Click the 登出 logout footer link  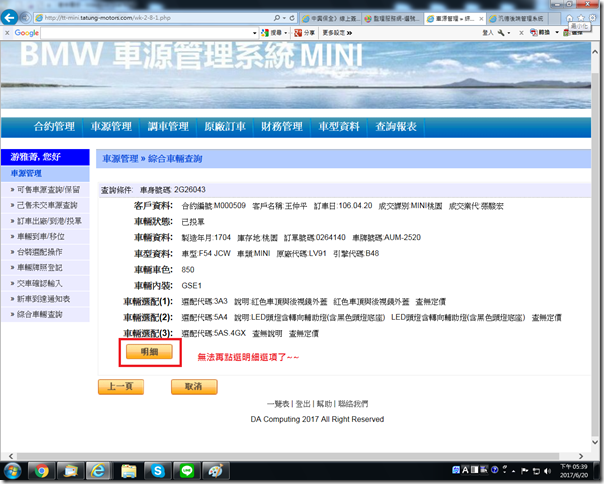(x=303, y=404)
